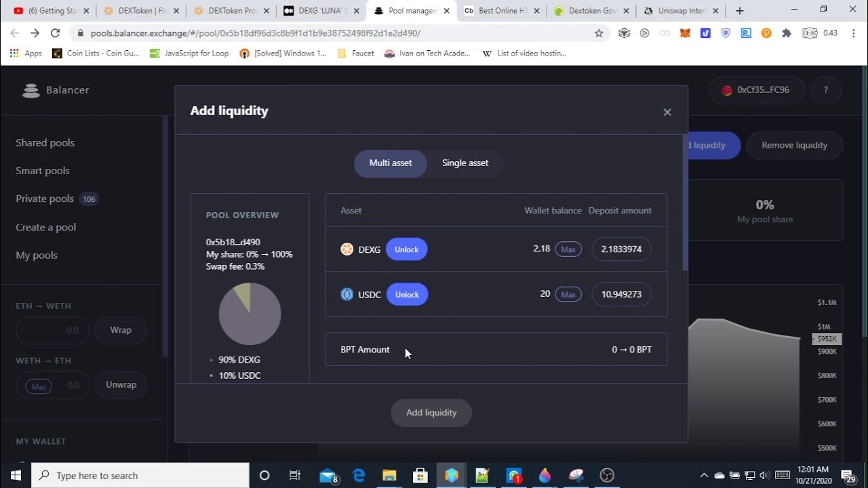This screenshot has height=488, width=868.
Task: Click the '90% DEXG' weight label
Action: click(239, 360)
